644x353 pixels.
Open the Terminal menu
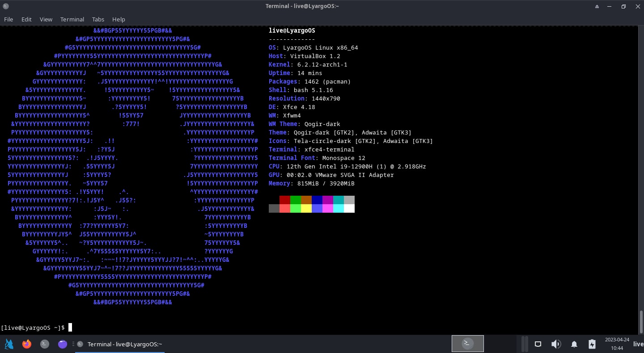[x=72, y=19]
